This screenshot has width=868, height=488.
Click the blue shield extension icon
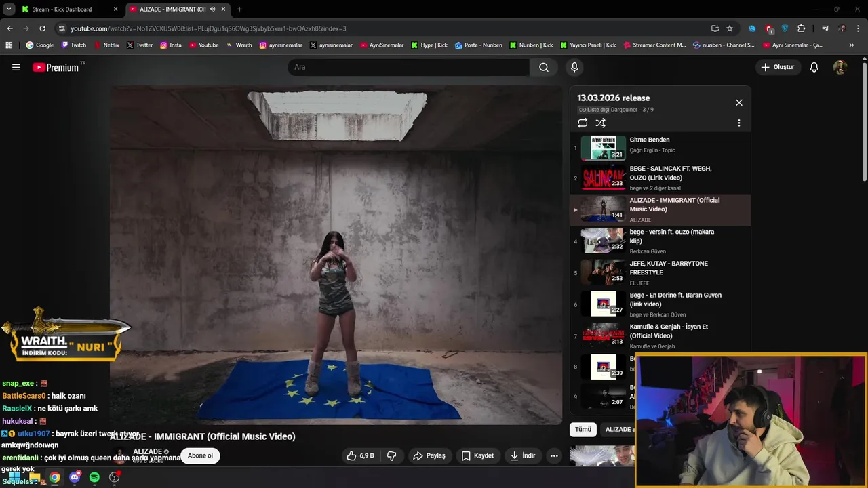coord(785,28)
